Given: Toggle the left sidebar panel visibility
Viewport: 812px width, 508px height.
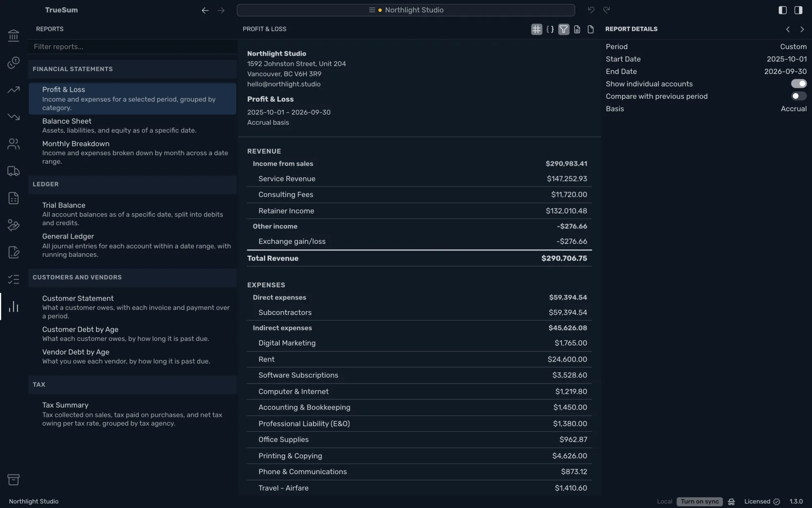Looking at the screenshot, I should [x=782, y=10].
